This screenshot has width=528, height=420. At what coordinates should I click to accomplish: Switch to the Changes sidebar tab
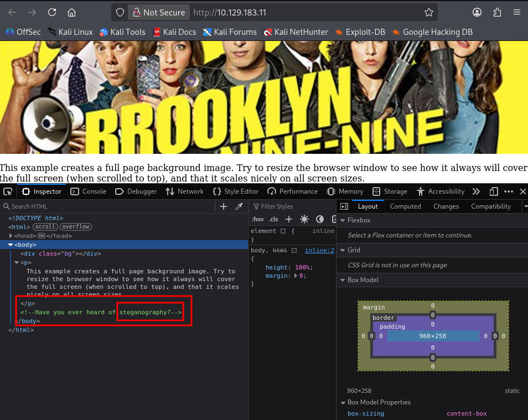tap(446, 206)
